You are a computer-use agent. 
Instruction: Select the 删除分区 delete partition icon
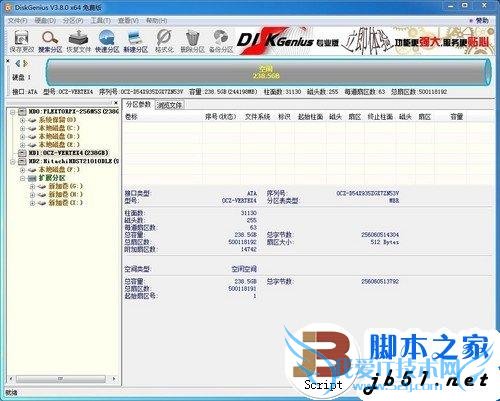coord(192,41)
